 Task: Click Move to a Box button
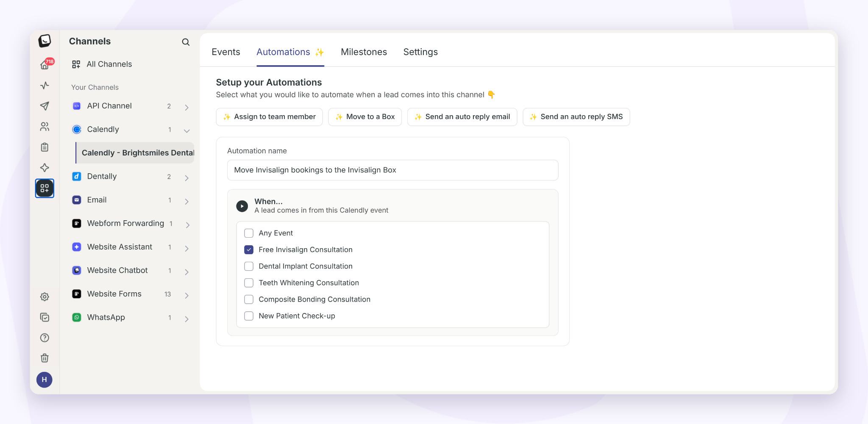click(365, 117)
